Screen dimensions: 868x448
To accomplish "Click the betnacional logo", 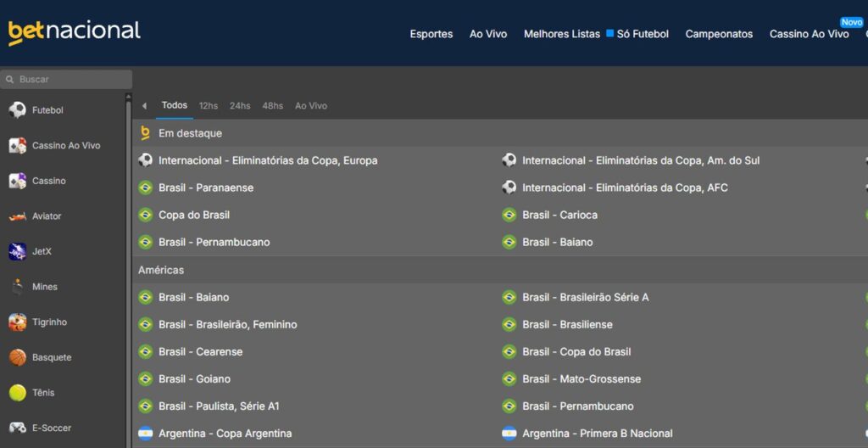I will pyautogui.click(x=75, y=32).
